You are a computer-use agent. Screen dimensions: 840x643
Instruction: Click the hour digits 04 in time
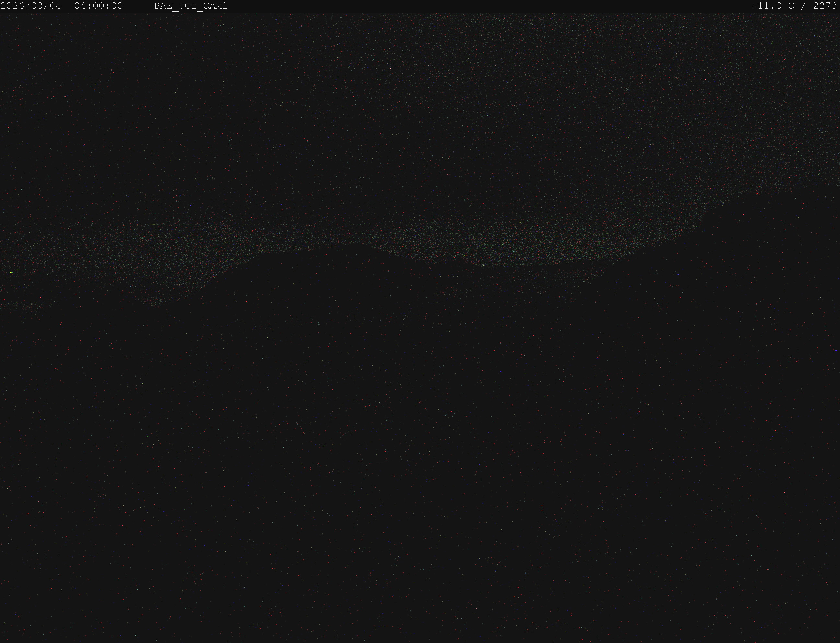coord(80,6)
